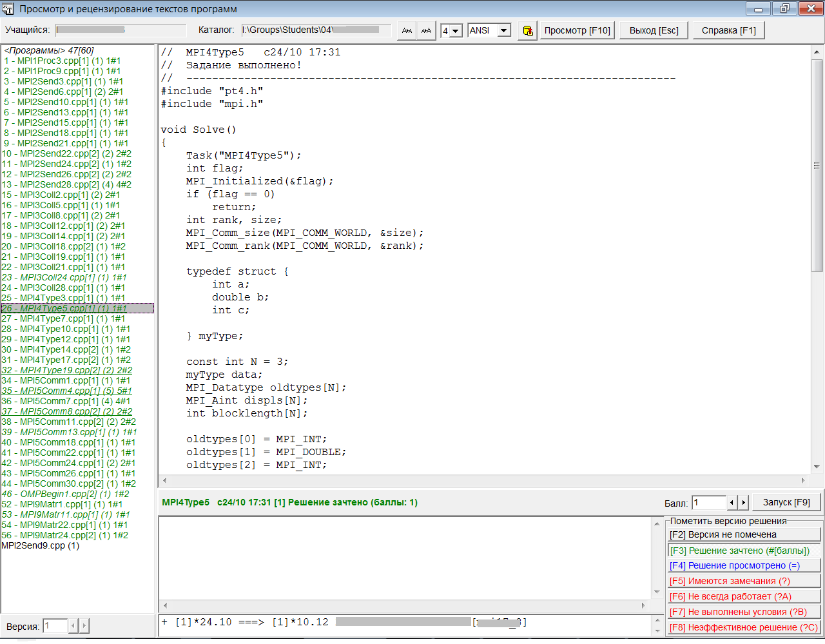Mark solution [F6] Не всегда работает
This screenshot has width=825, height=644.
pos(744,596)
